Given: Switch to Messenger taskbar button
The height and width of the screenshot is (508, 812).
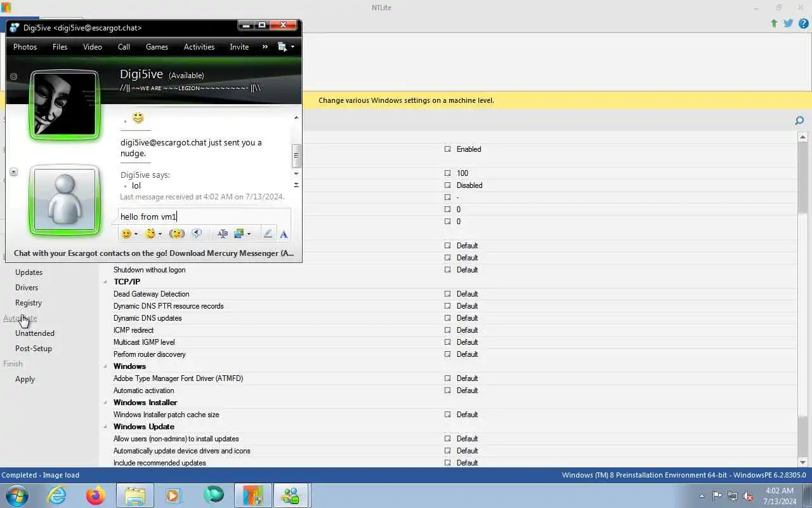Looking at the screenshot, I should tap(291, 495).
